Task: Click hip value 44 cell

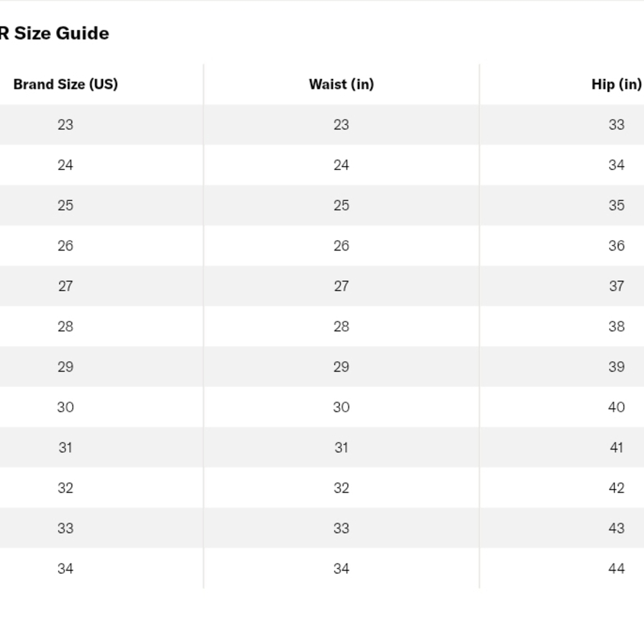Action: point(616,569)
